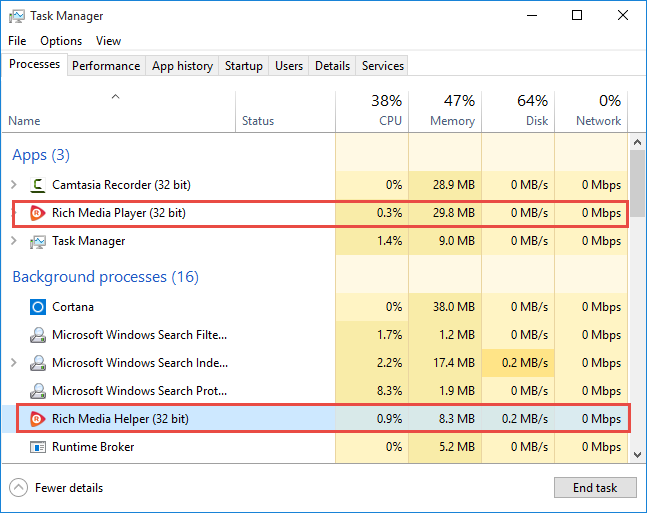The image size is (647, 513).
Task: Expand the Camtasia Recorder process group
Action: [x=14, y=185]
